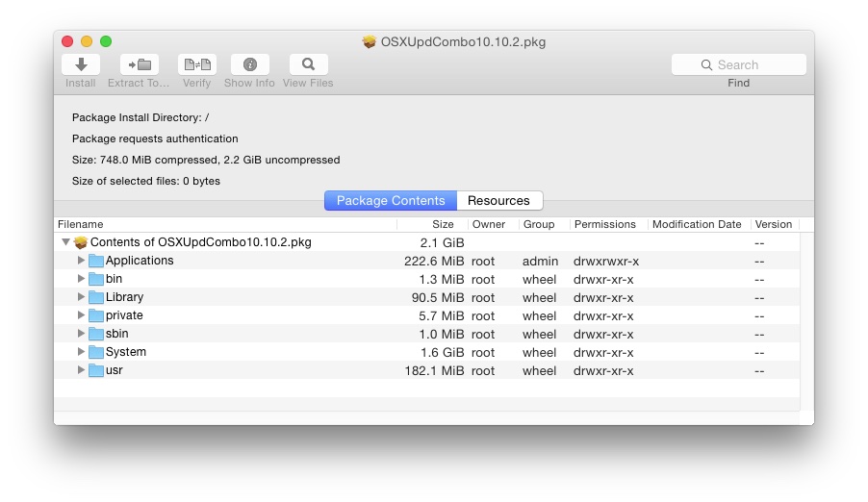Switch to the Resources tab
Screen dimensions: 868x502
pyautogui.click(x=499, y=200)
